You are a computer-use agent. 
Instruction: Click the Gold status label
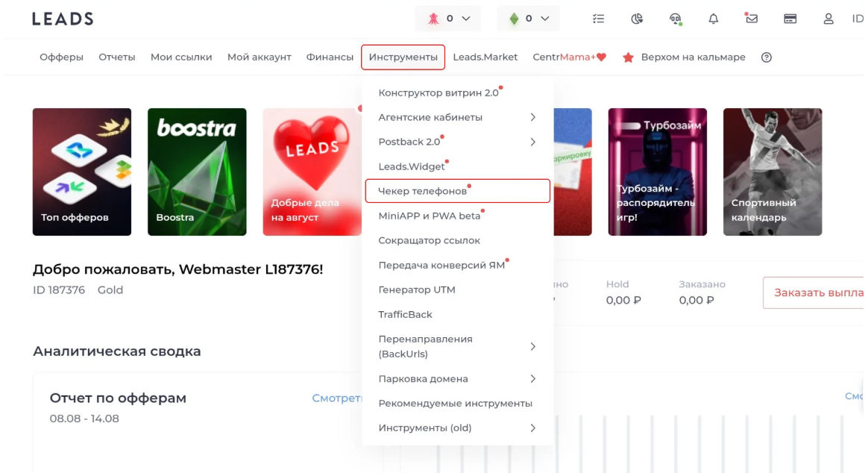tap(110, 290)
